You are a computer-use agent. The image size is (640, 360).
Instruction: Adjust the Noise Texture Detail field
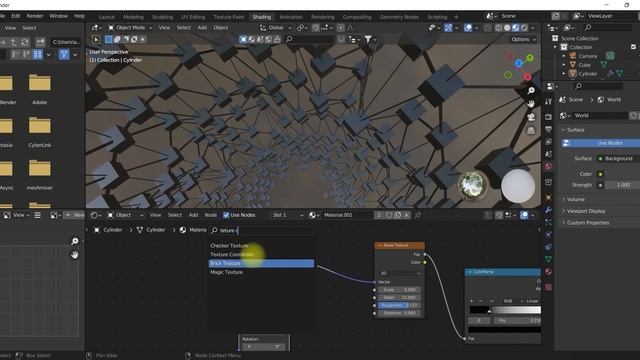point(400,298)
